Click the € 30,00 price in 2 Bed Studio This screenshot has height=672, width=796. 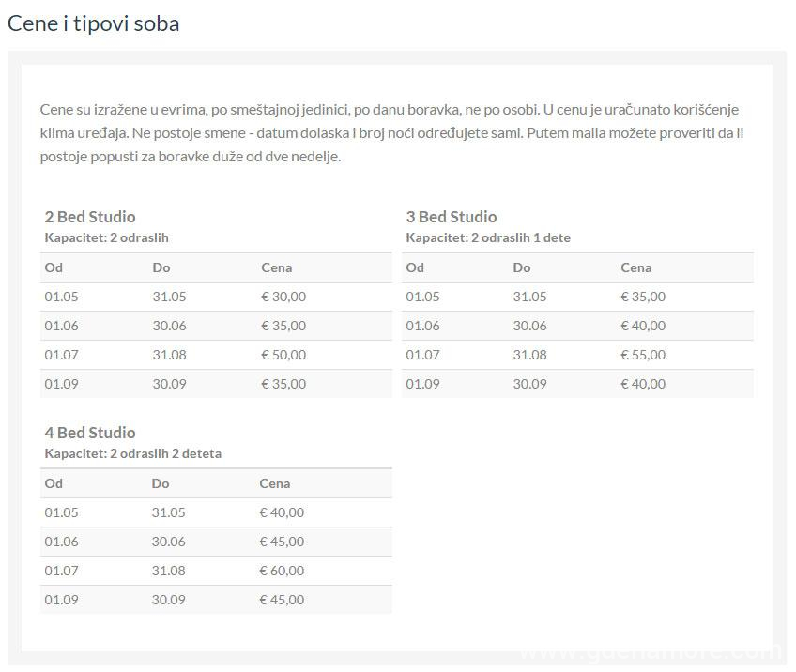tap(283, 297)
